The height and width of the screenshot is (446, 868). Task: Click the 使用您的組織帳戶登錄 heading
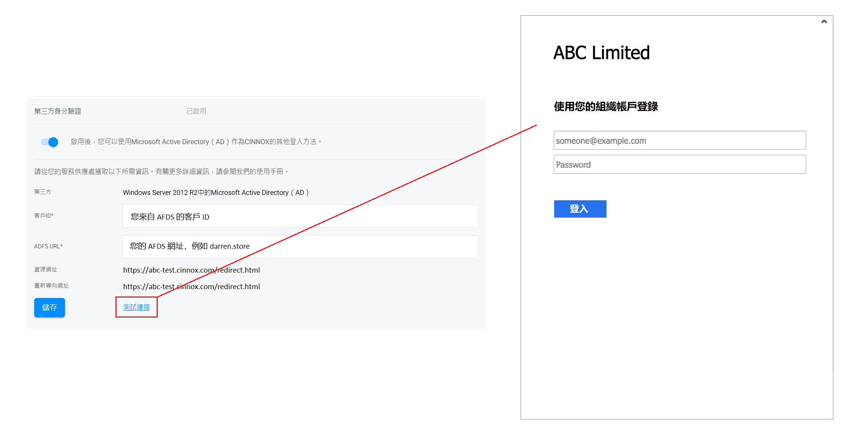pyautogui.click(x=606, y=107)
